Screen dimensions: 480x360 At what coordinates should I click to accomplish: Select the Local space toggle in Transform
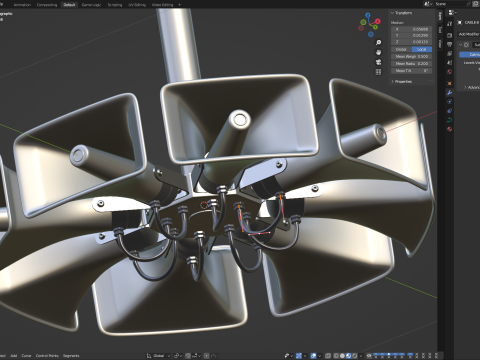coord(422,49)
